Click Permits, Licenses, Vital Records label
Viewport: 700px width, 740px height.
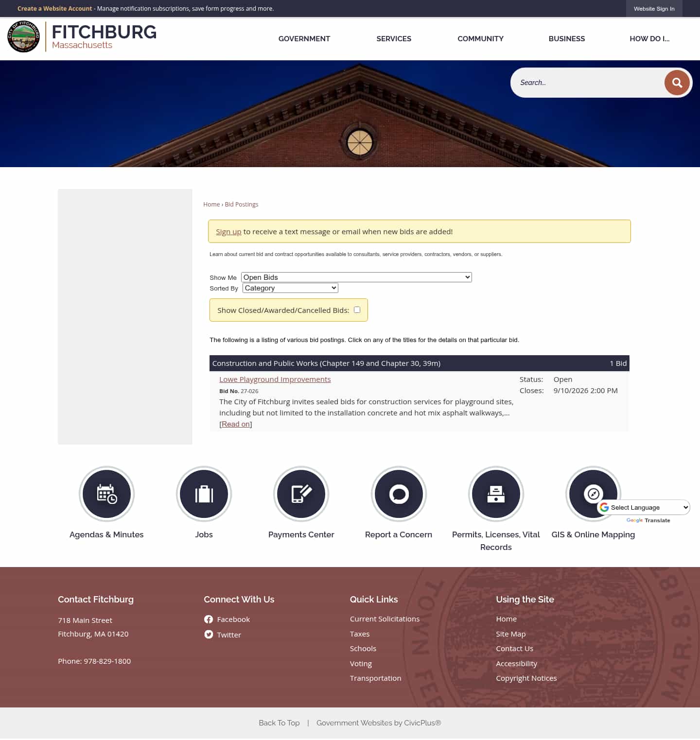click(x=496, y=541)
